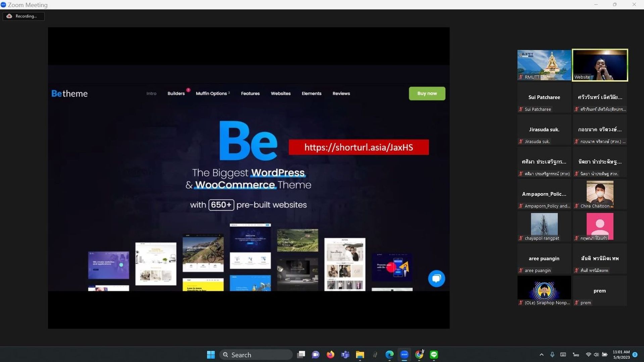
Task: Click the Recording indicator cloud icon
Action: (x=9, y=16)
